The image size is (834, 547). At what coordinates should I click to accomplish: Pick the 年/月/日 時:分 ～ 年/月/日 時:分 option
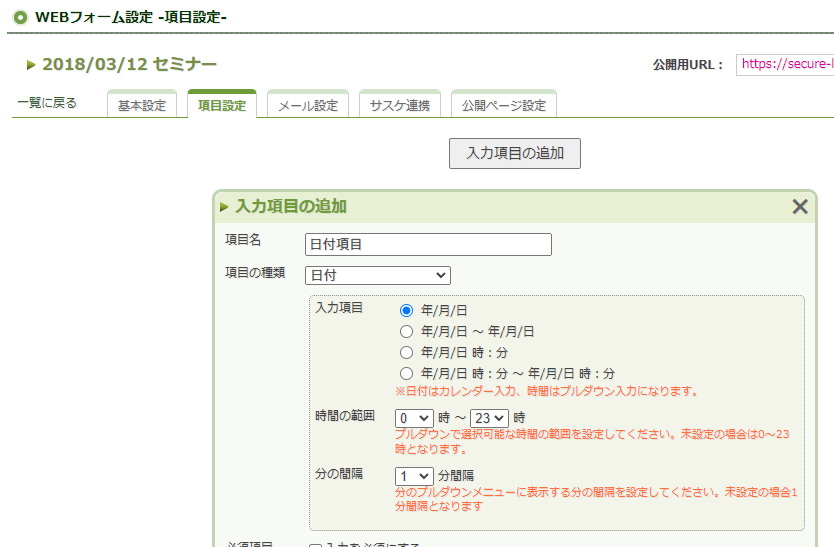click(x=406, y=373)
